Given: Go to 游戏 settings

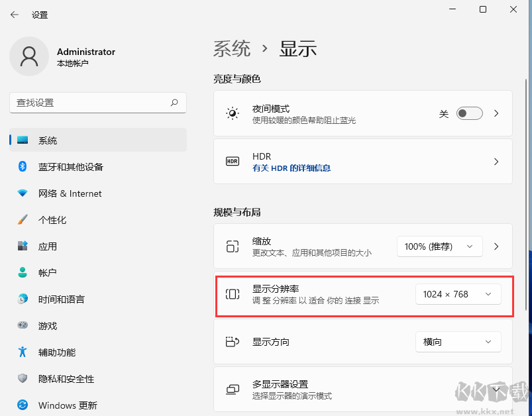Looking at the screenshot, I should 98,325.
